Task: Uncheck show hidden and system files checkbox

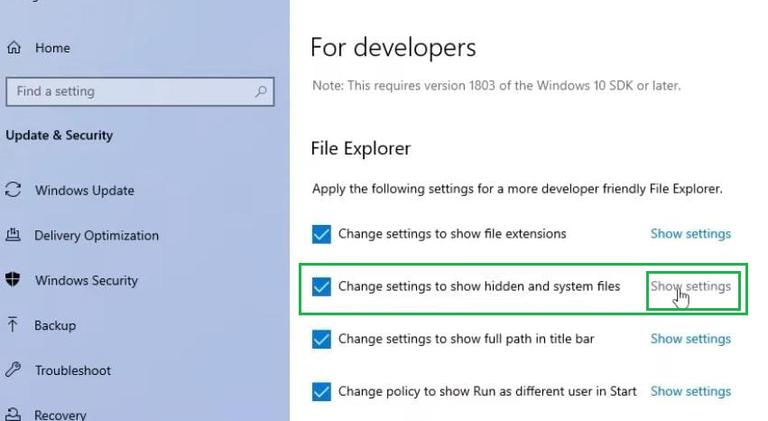Action: click(321, 287)
